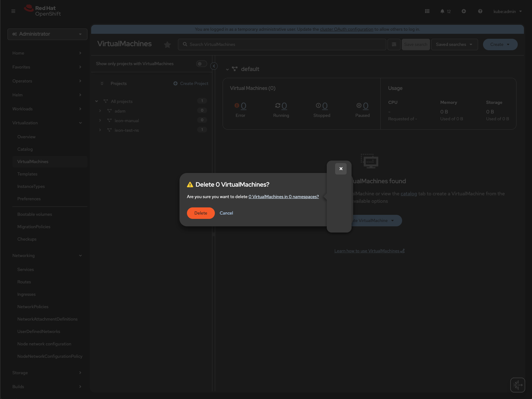Click the hamburger navigation menu icon
Image resolution: width=532 pixels, height=399 pixels.
point(13,11)
